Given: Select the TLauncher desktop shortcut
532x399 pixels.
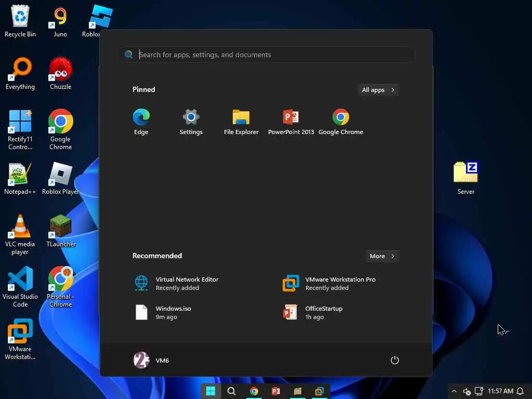Looking at the screenshot, I should pos(60,231).
